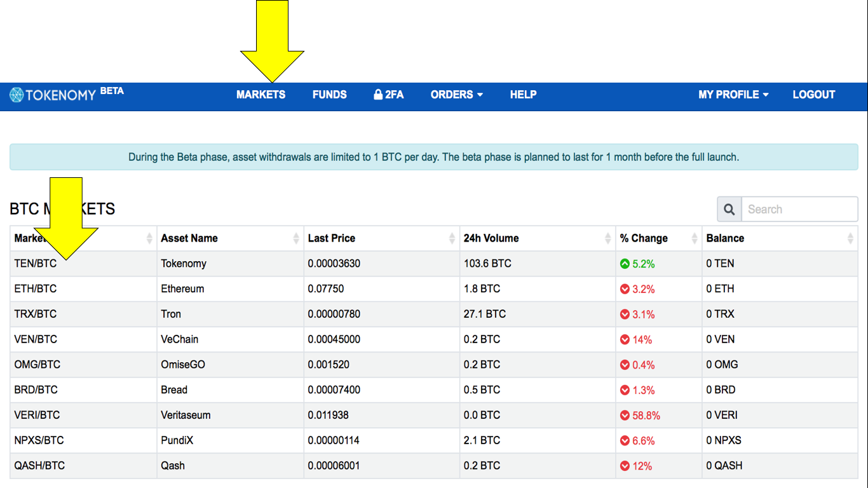Click the asset name VeChain
This screenshot has height=488, width=868.
(180, 339)
